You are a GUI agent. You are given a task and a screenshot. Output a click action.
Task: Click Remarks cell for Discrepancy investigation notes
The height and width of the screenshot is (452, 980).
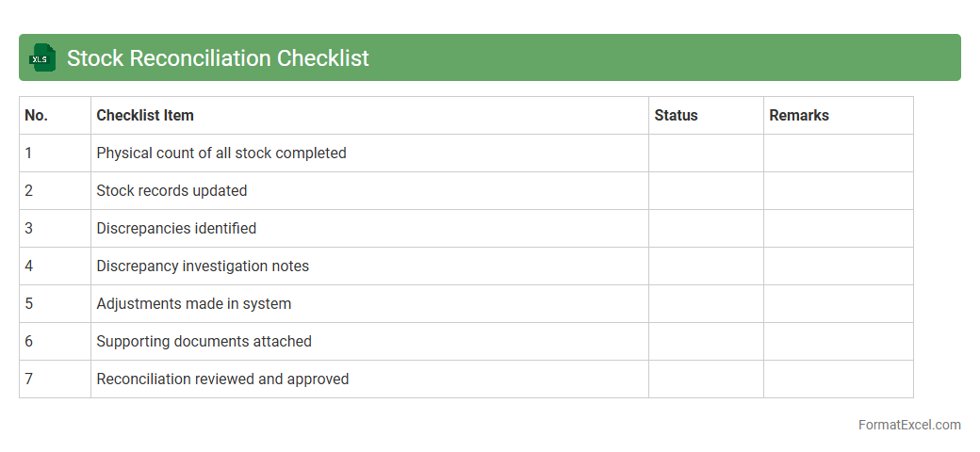click(838, 266)
